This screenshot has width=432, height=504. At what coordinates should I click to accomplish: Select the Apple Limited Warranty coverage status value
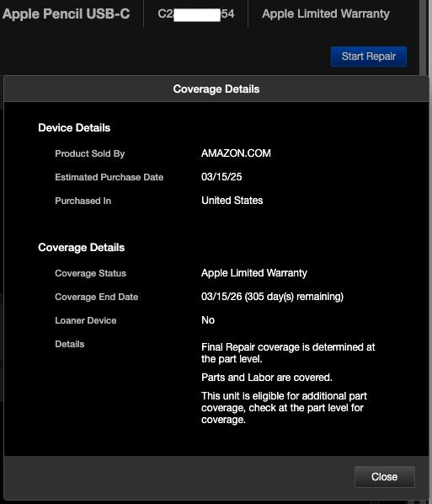point(254,273)
